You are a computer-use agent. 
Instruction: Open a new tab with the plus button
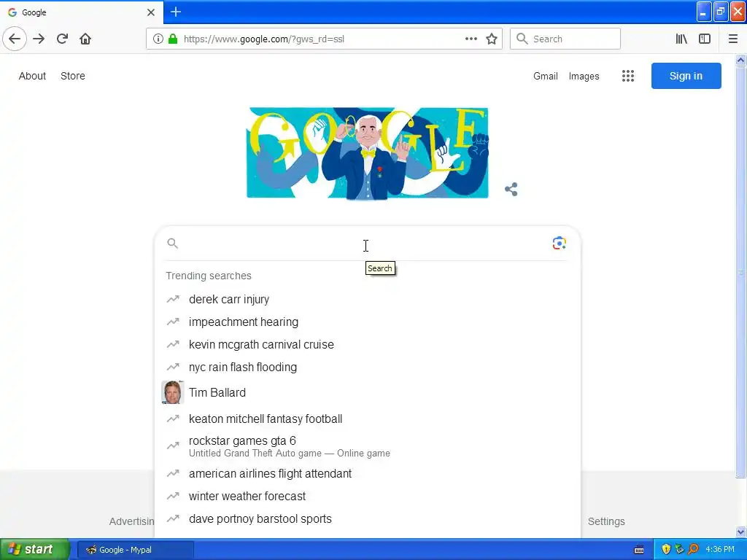[x=176, y=12]
